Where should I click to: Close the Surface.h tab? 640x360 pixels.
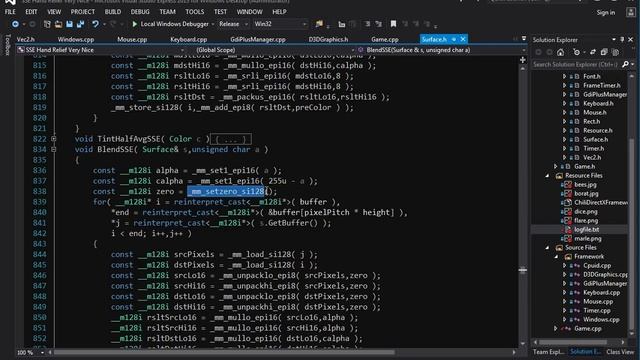(x=463, y=39)
